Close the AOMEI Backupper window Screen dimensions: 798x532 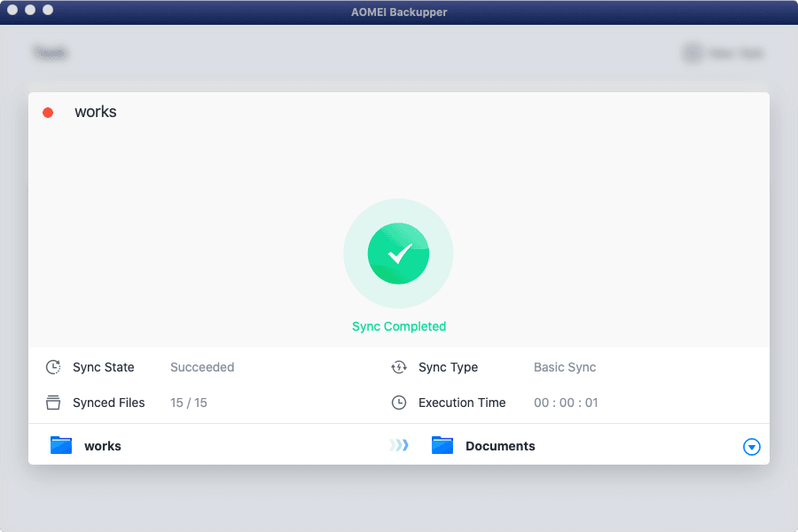point(12,10)
